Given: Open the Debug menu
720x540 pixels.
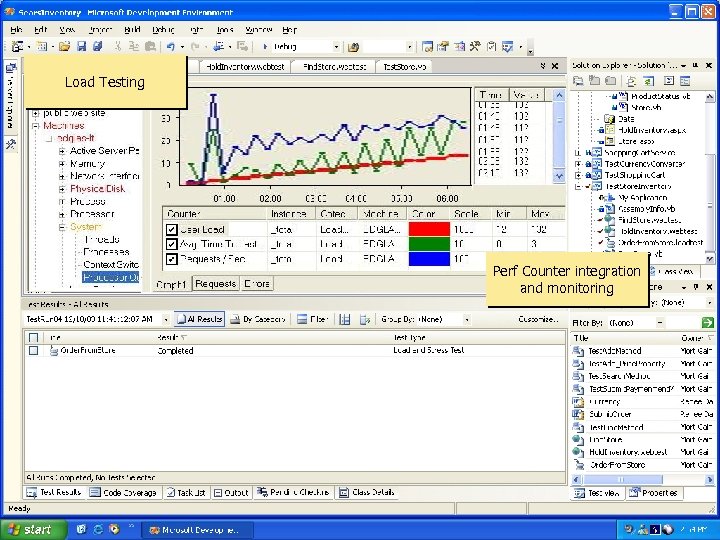Looking at the screenshot, I should tap(163, 30).
